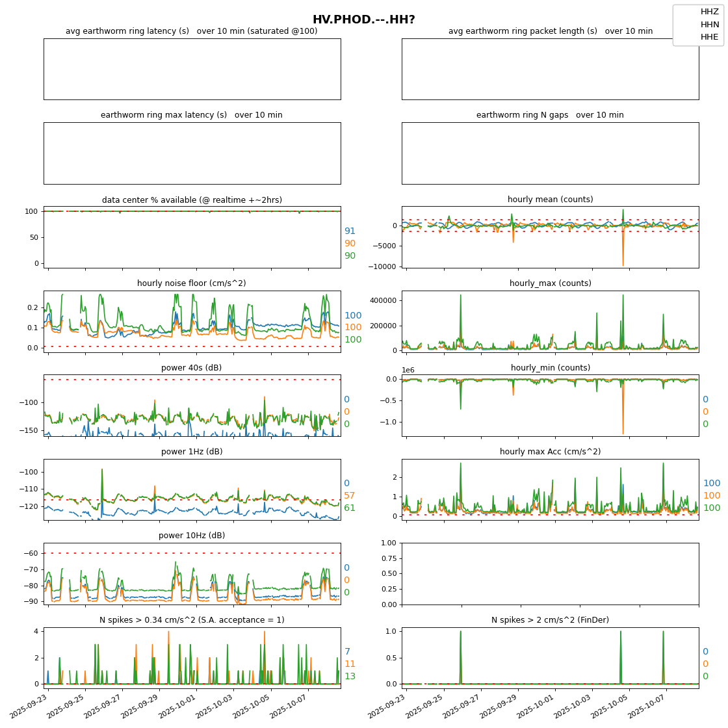Click the blue 7 spike count value
Viewport: 728px width, 728px height.
coord(347,652)
